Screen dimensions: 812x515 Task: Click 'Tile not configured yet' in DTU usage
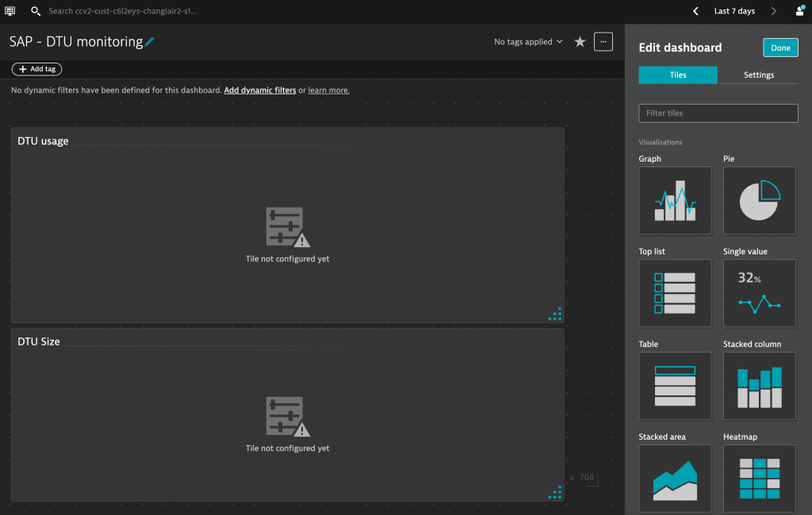click(x=287, y=259)
